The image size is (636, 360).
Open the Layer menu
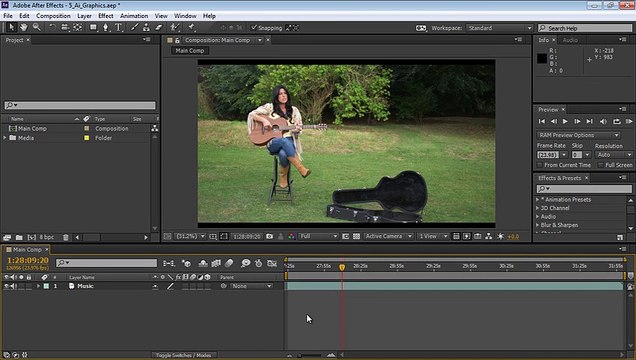pyautogui.click(x=84, y=16)
